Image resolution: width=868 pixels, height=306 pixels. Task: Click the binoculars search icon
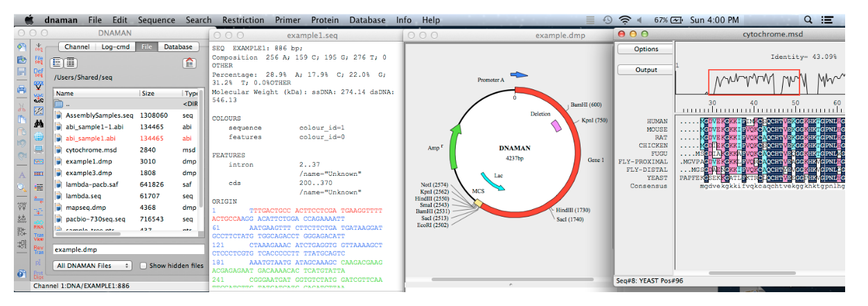[39, 123]
